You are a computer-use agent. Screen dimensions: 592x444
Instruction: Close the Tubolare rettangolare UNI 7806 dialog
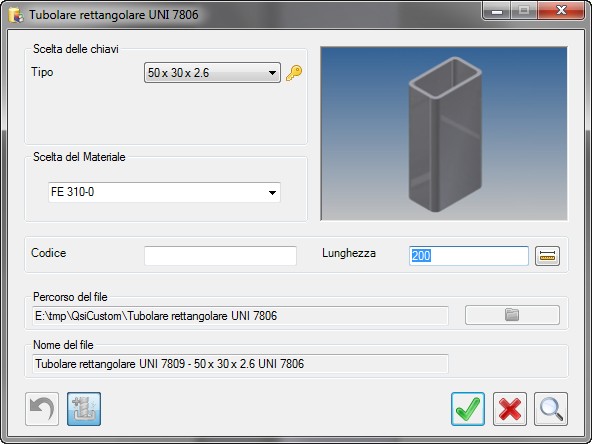point(561,11)
